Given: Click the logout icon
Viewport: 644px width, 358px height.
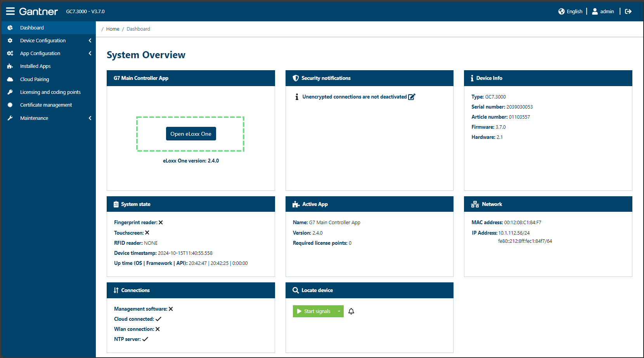Looking at the screenshot, I should (628, 11).
